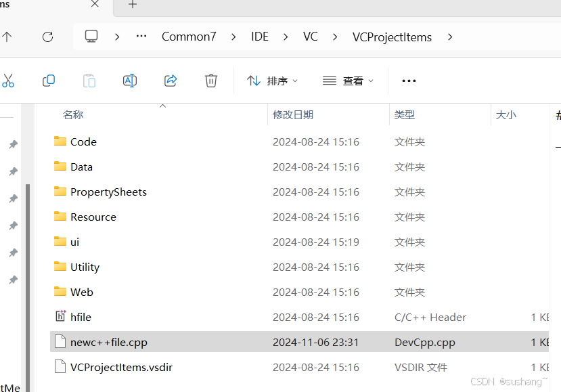Click the VCProjectItems.vsdir file name

coord(121,368)
